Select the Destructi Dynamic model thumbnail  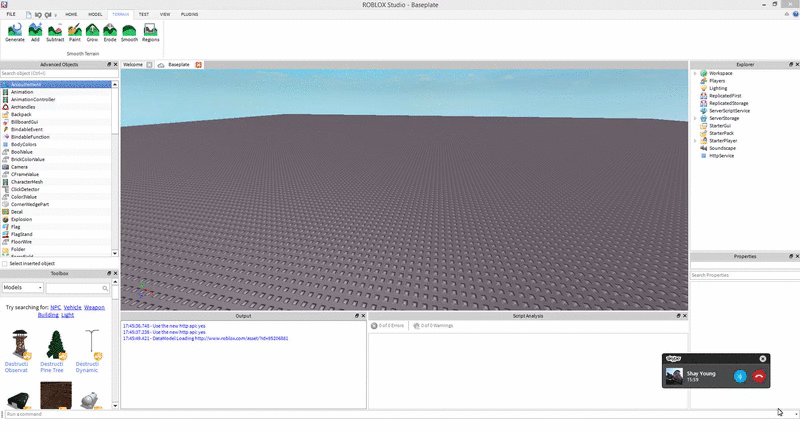91,344
